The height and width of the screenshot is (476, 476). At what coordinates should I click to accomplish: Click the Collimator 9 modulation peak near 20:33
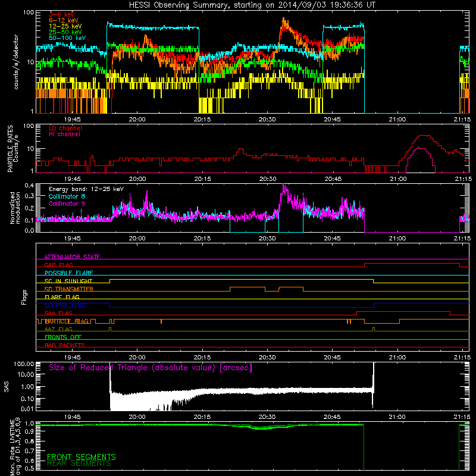284,186
